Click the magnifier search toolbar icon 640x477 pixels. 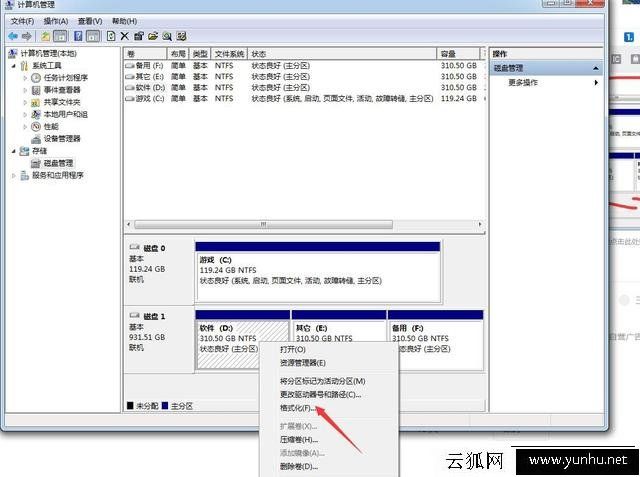click(x=167, y=36)
